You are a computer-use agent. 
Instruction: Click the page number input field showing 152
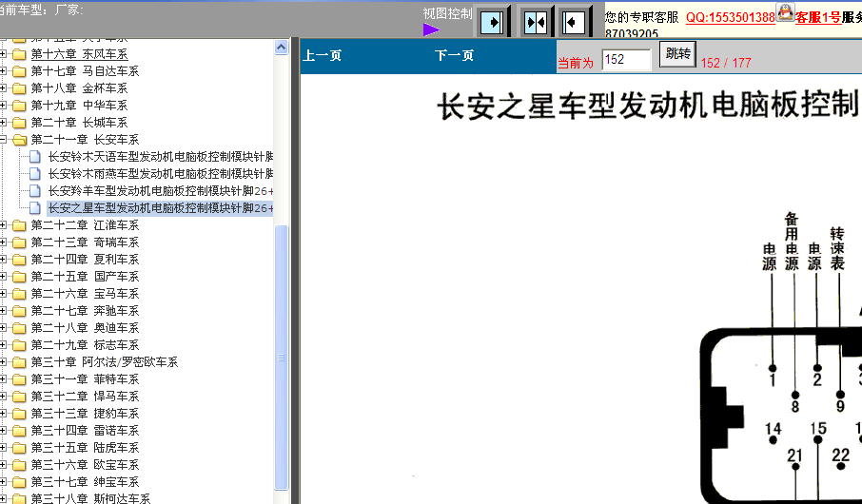(626, 59)
